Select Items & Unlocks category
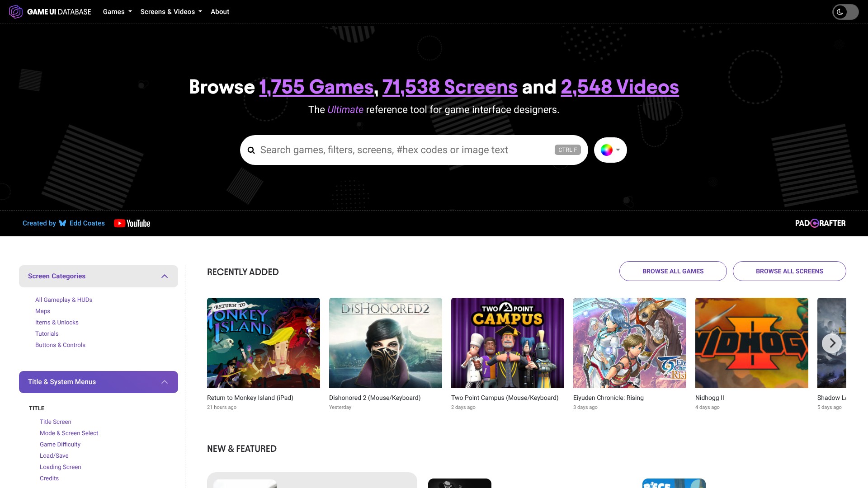Image resolution: width=868 pixels, height=488 pixels. pyautogui.click(x=57, y=322)
